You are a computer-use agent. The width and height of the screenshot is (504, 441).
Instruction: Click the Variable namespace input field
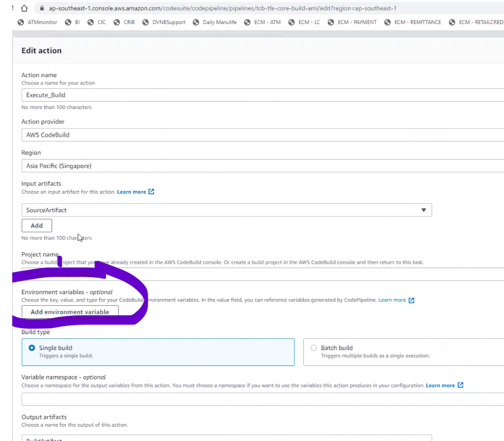click(x=261, y=400)
